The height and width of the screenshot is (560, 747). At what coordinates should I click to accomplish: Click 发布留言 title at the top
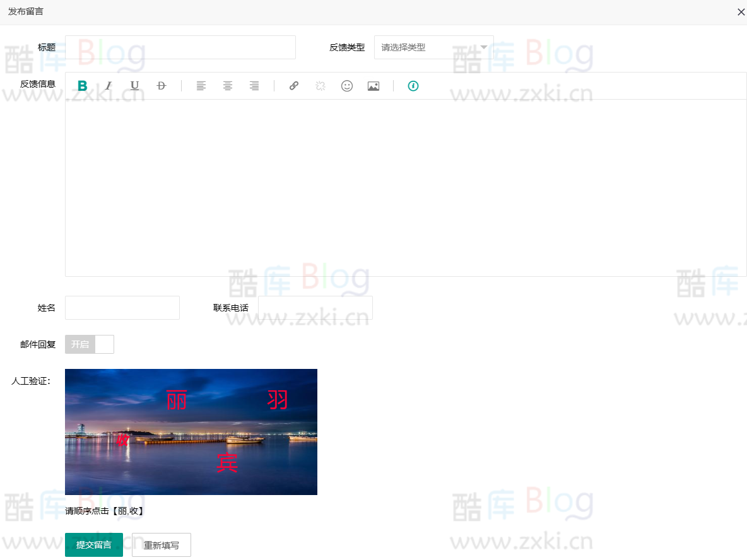(25, 11)
